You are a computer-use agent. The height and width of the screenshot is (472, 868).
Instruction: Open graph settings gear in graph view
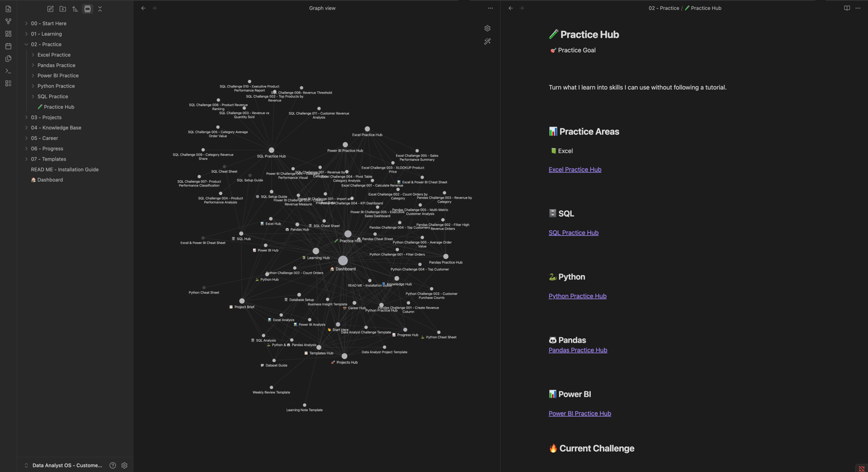487,28
